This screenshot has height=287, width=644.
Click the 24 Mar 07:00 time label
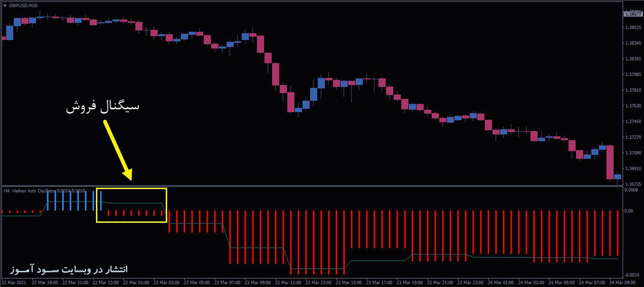point(593,282)
